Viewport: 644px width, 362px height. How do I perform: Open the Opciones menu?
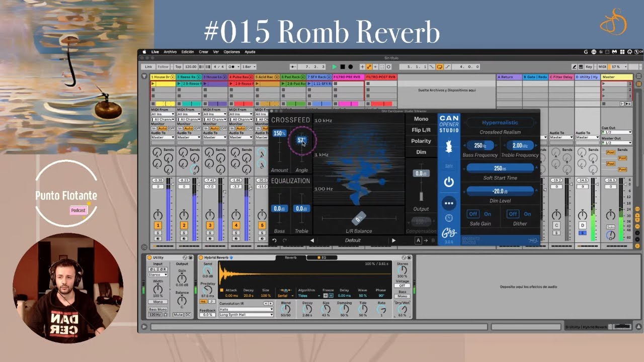231,52
